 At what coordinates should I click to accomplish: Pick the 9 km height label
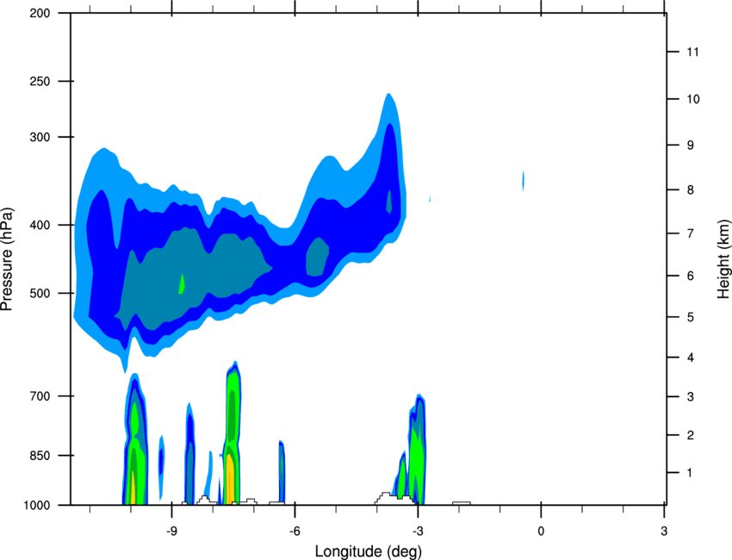[x=691, y=146]
